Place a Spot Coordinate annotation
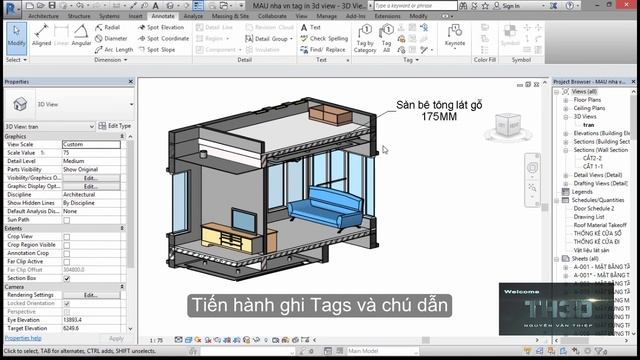This screenshot has width=640, height=360. click(x=163, y=38)
